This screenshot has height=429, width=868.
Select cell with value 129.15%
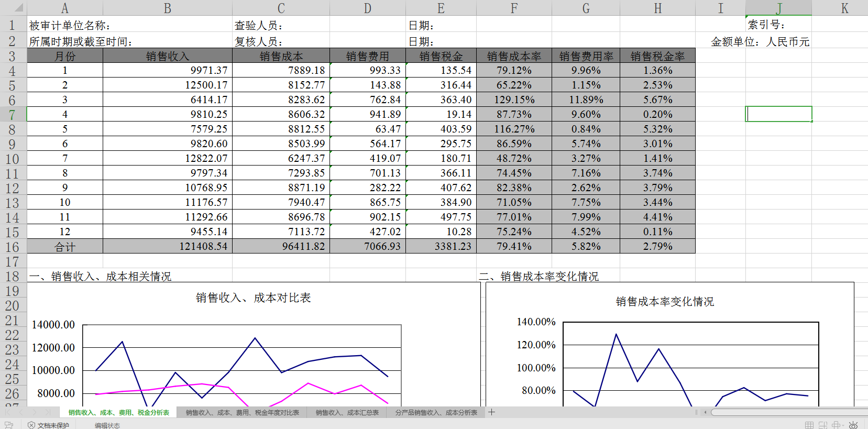pos(514,100)
